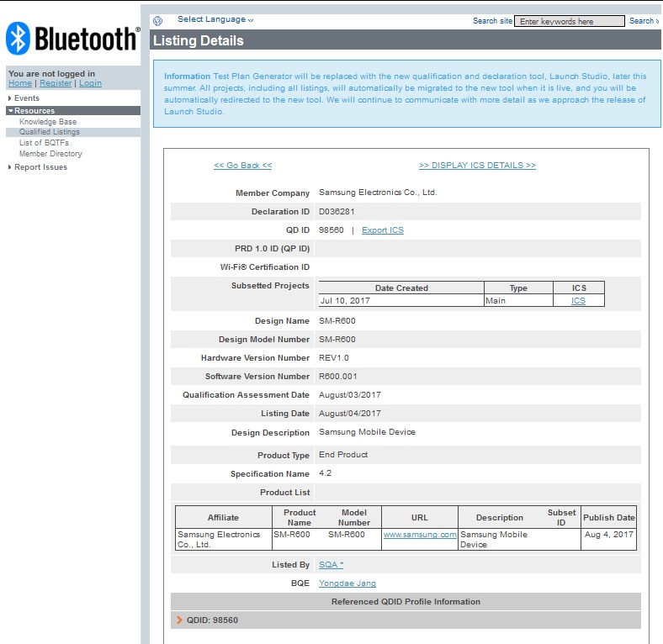Click Samsung Electronics Co., Ltd. member company
Screen dimensions: 663x644
click(378, 193)
